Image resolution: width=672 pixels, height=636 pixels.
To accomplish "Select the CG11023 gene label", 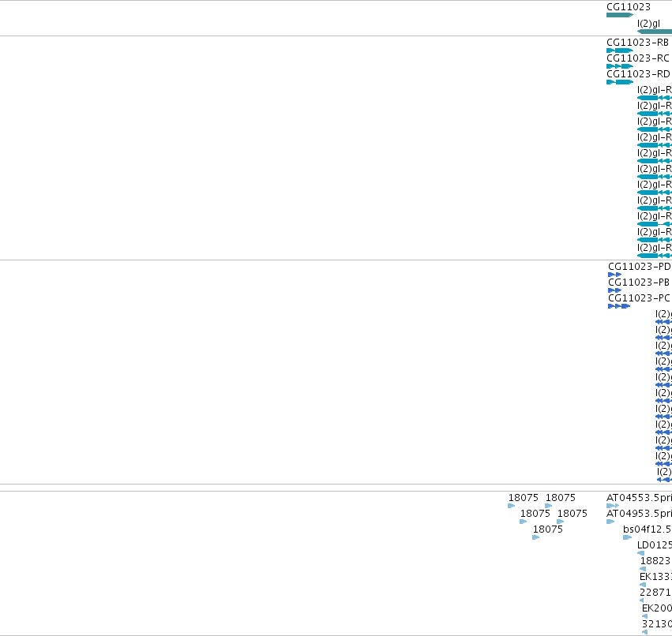I will tap(629, 7).
